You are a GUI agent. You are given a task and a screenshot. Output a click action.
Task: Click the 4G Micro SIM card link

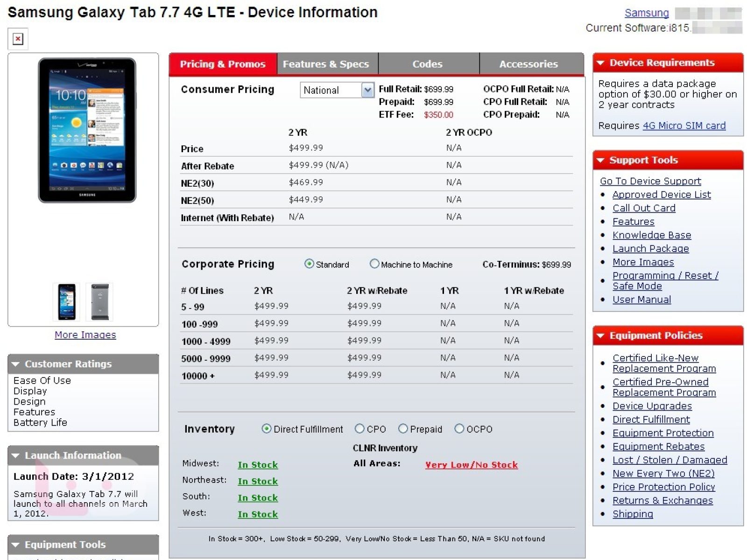(x=684, y=126)
